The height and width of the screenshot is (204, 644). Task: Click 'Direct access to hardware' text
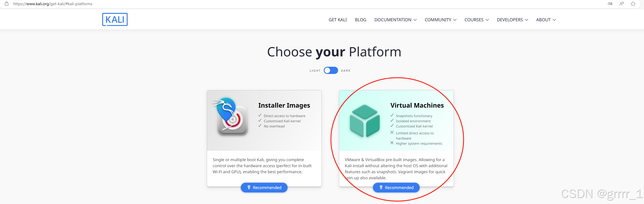point(285,116)
